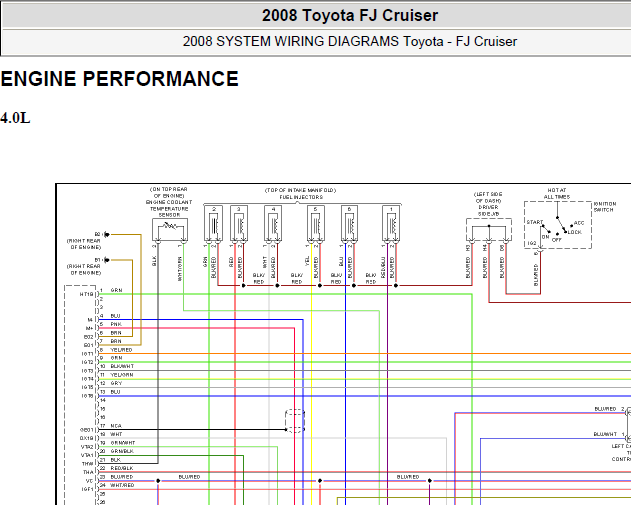This screenshot has height=505, width=631.
Task: Click the "GRN/WHT" wire label at pin 19
Action: tap(123, 443)
